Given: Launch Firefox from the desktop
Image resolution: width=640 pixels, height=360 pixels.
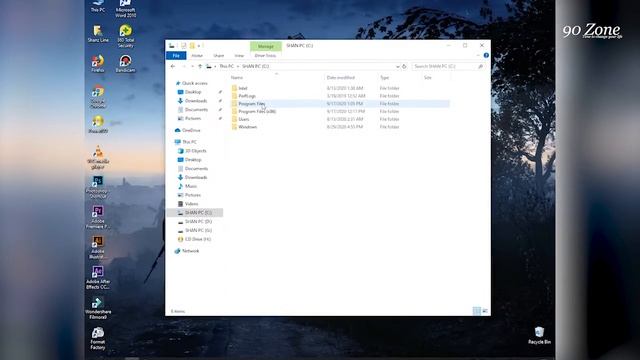Looking at the screenshot, I should click(x=98, y=64).
